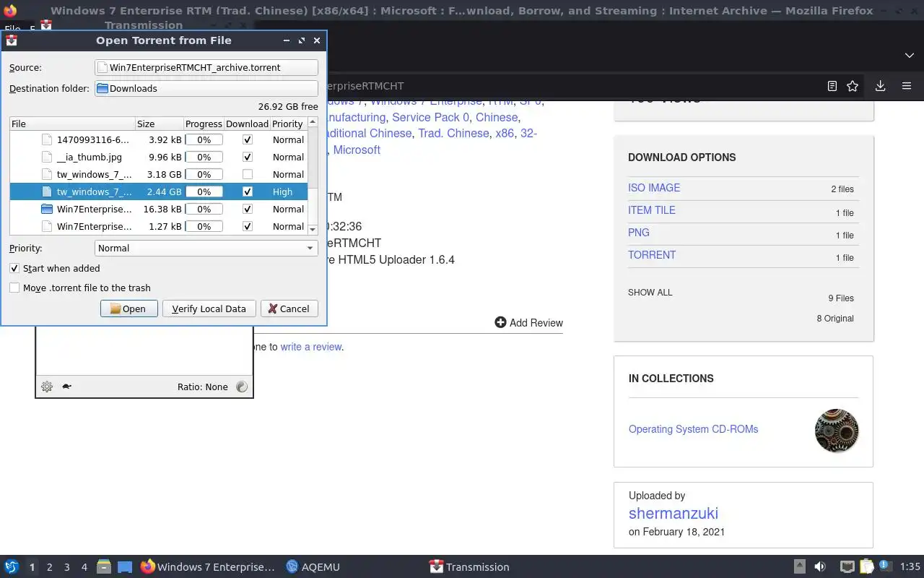Click Verify Local Data
Screen dimensions: 924x578
(x=209, y=309)
